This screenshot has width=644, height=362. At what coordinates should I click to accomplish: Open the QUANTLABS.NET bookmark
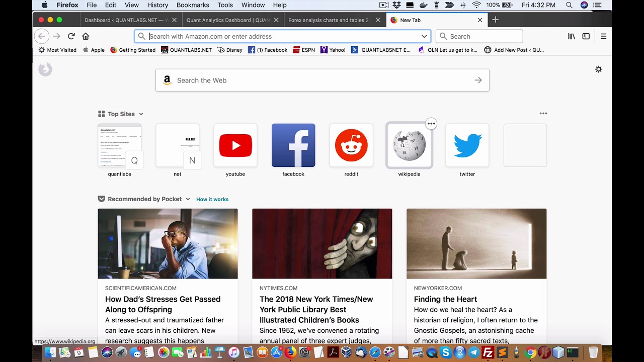[x=186, y=50]
